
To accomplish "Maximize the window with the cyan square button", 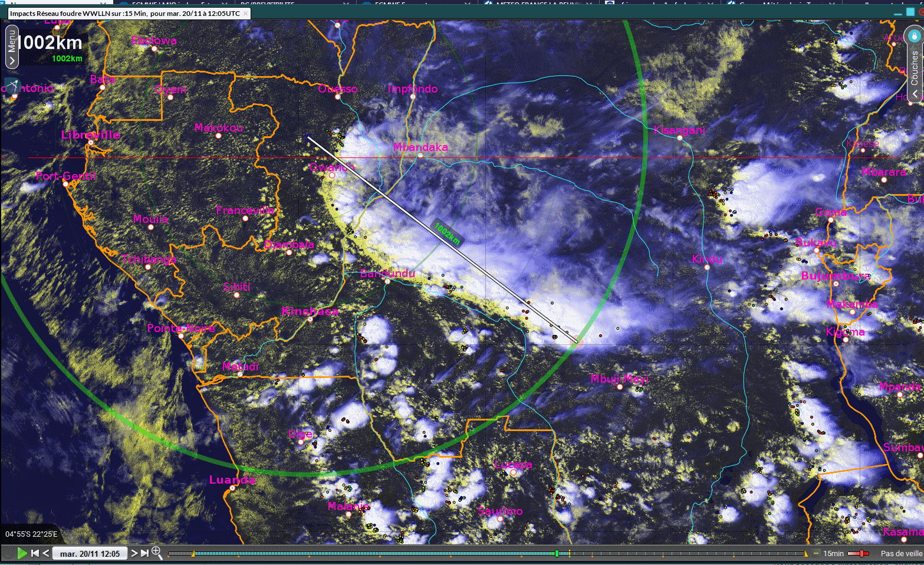I will [910, 12].
